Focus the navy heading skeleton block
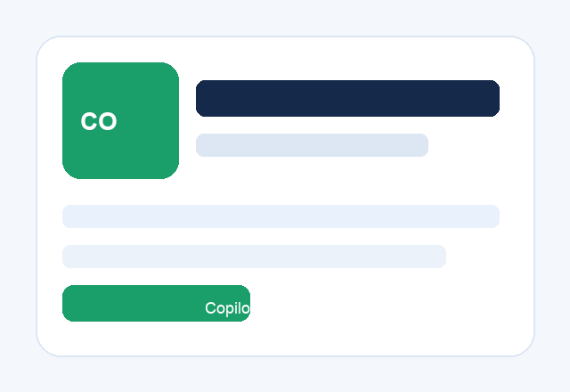The width and height of the screenshot is (570, 392). (347, 98)
